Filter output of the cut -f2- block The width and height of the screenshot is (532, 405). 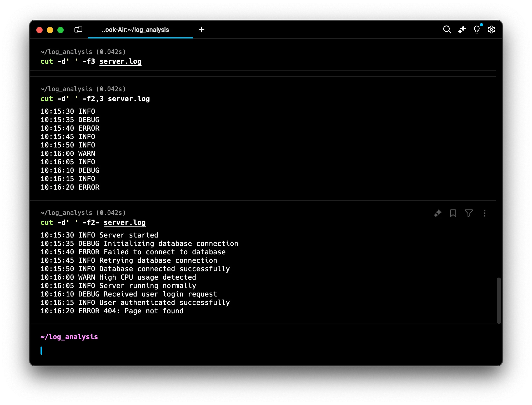click(469, 213)
